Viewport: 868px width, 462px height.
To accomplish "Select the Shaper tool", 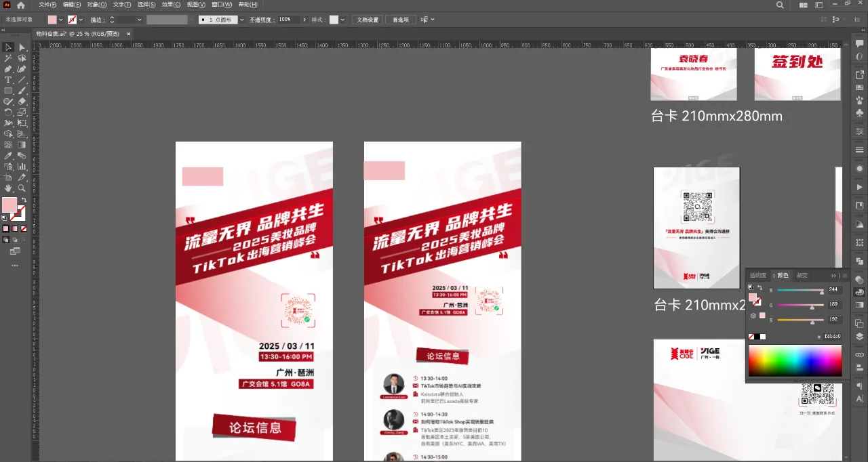I will point(8,102).
